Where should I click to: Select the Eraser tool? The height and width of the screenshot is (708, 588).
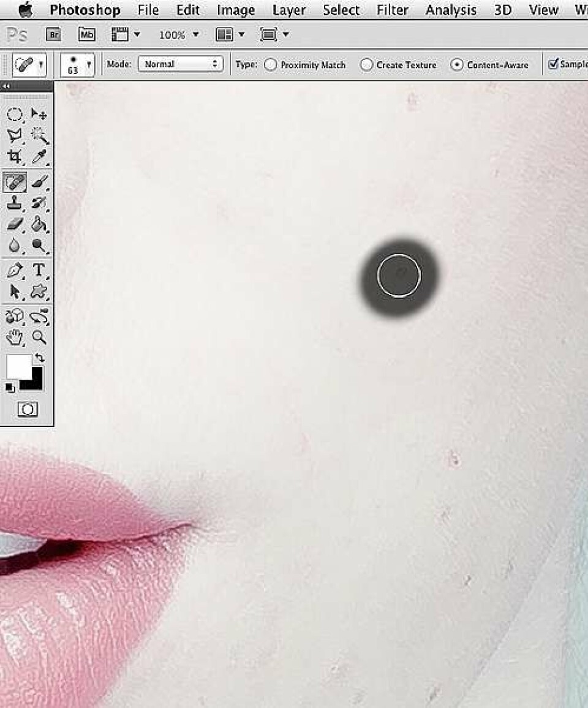(x=15, y=224)
